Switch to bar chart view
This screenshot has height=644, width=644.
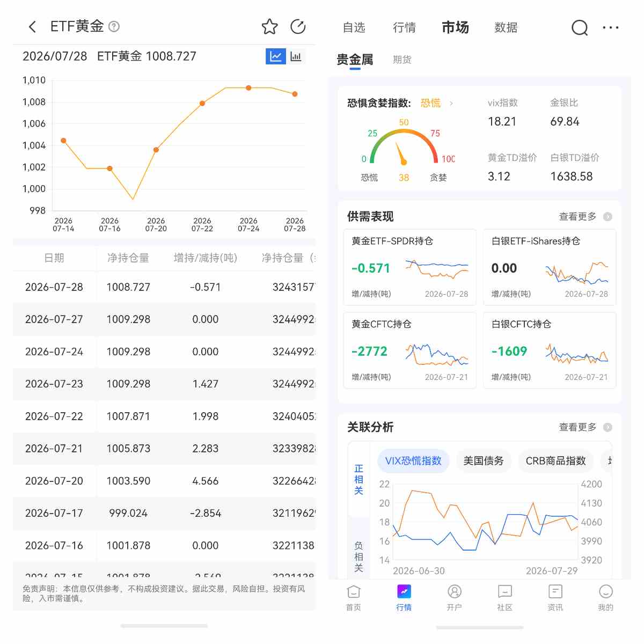click(296, 56)
